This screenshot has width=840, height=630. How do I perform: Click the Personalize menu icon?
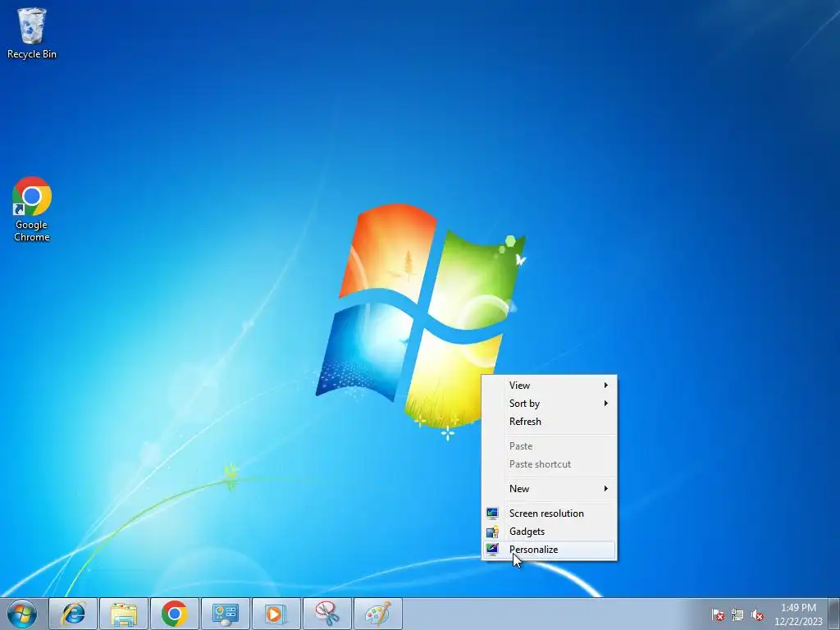point(492,549)
